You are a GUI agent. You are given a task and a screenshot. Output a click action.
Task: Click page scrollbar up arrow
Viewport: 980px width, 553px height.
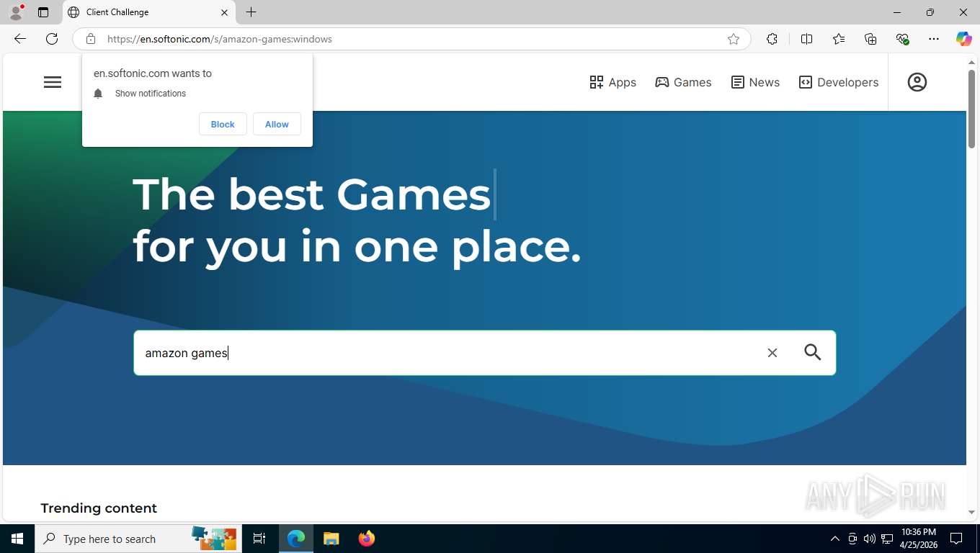tap(971, 63)
